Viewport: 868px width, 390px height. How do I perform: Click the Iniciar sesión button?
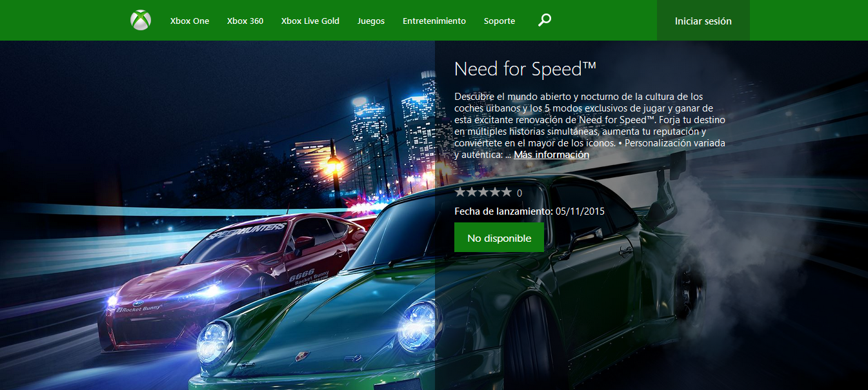tap(703, 21)
